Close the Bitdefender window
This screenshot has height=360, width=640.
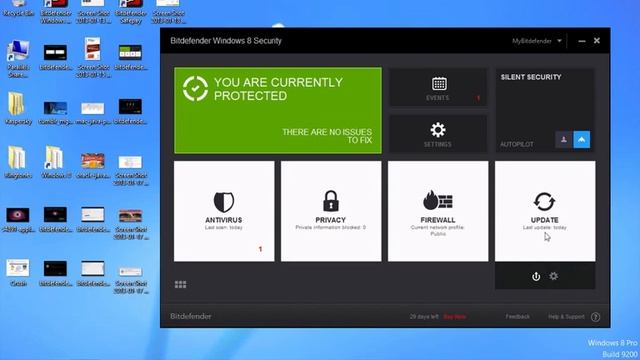(x=597, y=40)
